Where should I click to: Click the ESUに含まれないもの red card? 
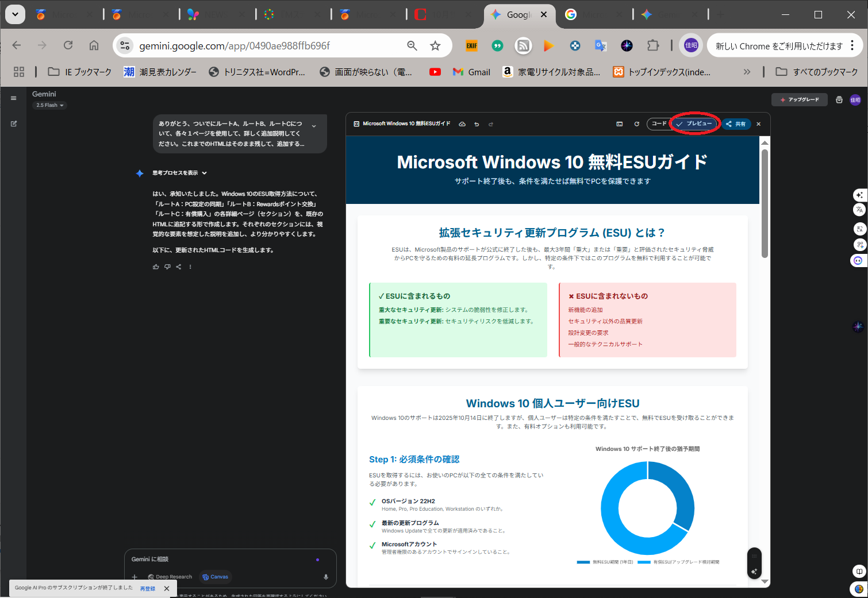pyautogui.click(x=647, y=320)
